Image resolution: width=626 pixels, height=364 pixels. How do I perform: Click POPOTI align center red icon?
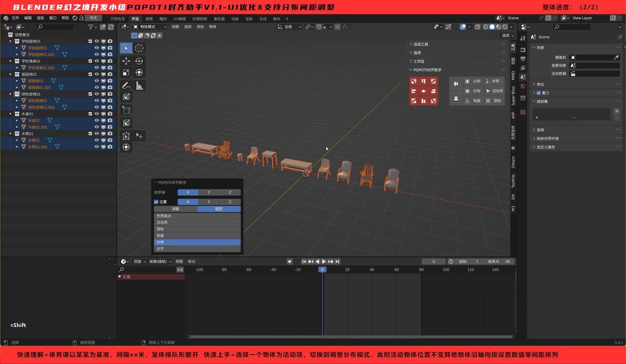point(424,91)
